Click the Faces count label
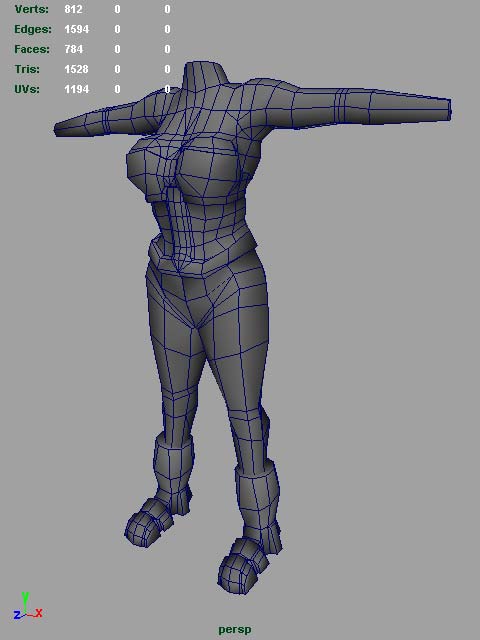 click(x=32, y=49)
